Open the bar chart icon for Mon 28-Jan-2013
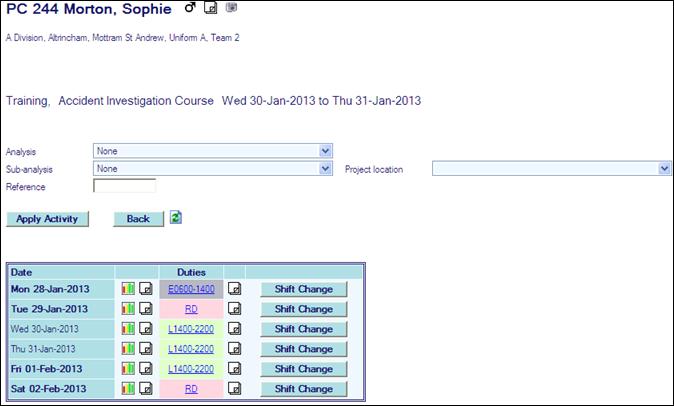This screenshot has height=406, width=674. pyautogui.click(x=128, y=289)
